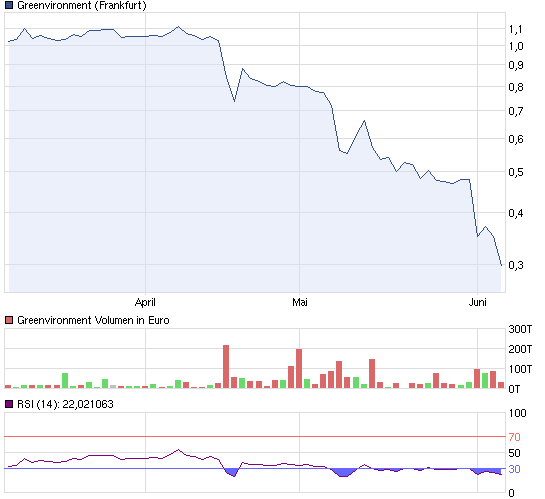The height and width of the screenshot is (499, 545).
Task: Click the 0,7 price axis label
Action: click(x=516, y=111)
